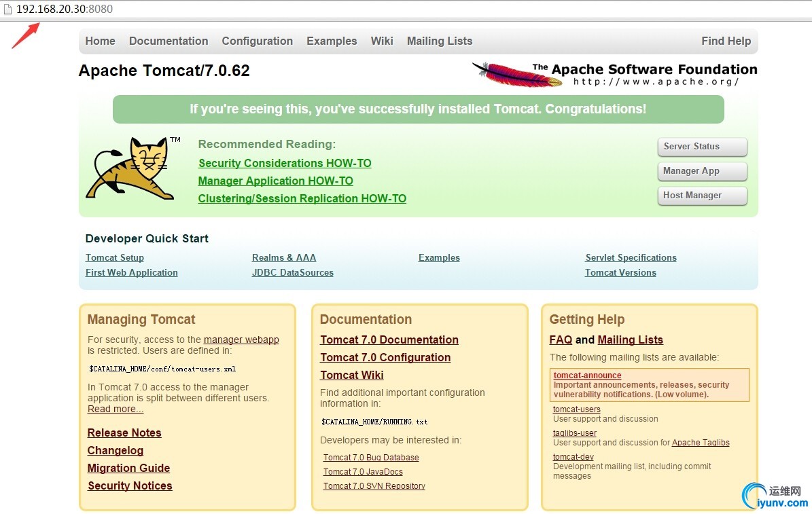This screenshot has width=812, height=514.
Task: Click the Getting Help heading
Action: [x=586, y=319]
